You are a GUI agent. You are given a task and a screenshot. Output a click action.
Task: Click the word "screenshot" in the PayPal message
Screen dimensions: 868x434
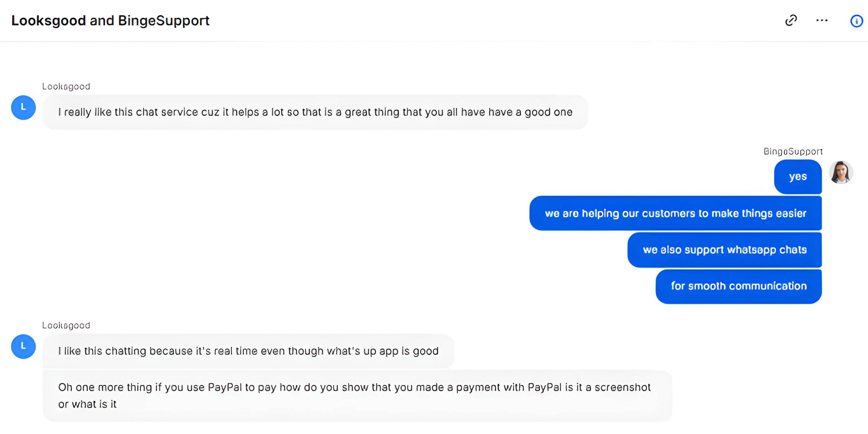pyautogui.click(x=623, y=387)
